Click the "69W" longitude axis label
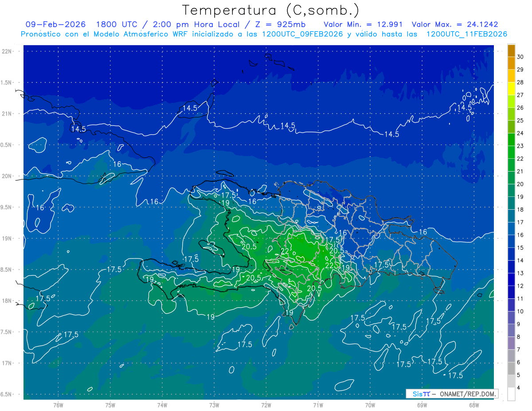The height and width of the screenshot is (411, 532). 422,405
